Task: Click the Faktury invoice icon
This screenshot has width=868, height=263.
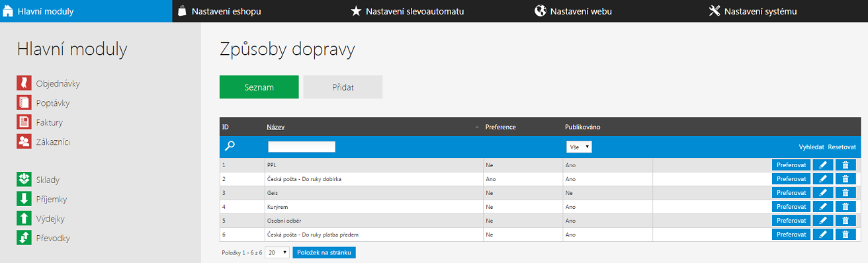Action: 24,122
